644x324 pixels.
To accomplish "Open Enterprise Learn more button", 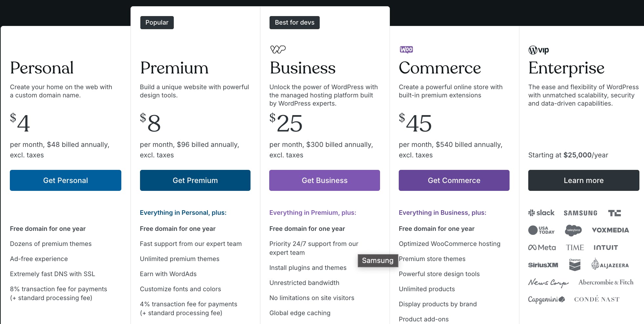I will point(583,180).
